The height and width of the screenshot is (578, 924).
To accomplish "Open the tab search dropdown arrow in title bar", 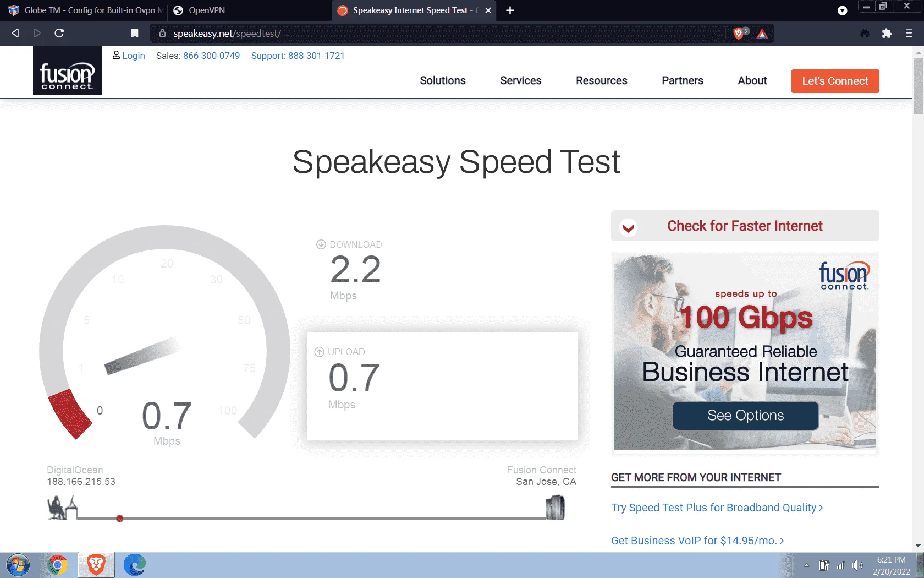I will tap(842, 10).
